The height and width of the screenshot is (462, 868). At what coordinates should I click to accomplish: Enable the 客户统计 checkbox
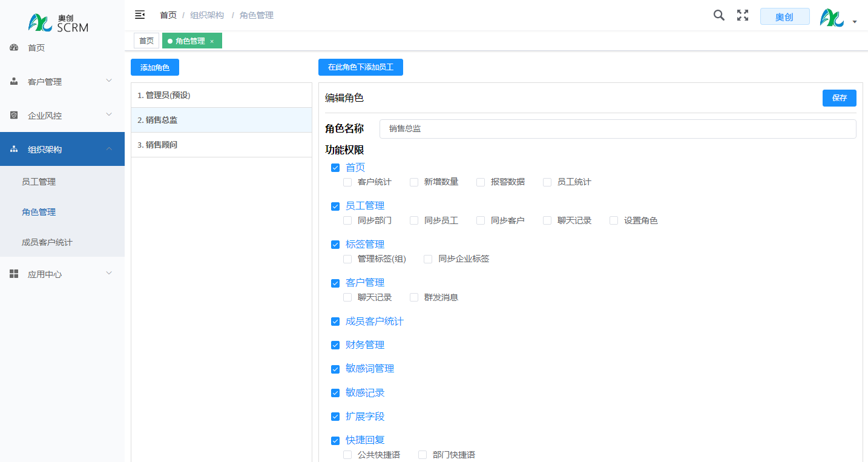pos(347,182)
